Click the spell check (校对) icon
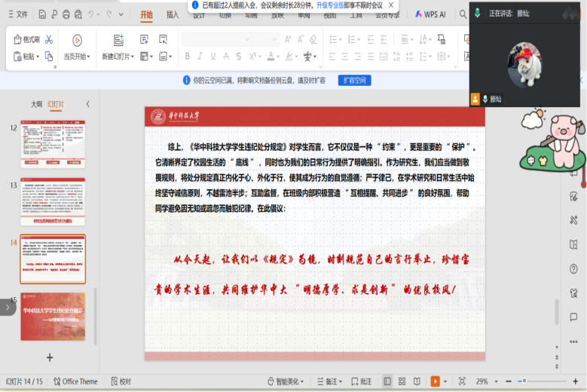This screenshot has height=392, width=587. tap(121, 381)
